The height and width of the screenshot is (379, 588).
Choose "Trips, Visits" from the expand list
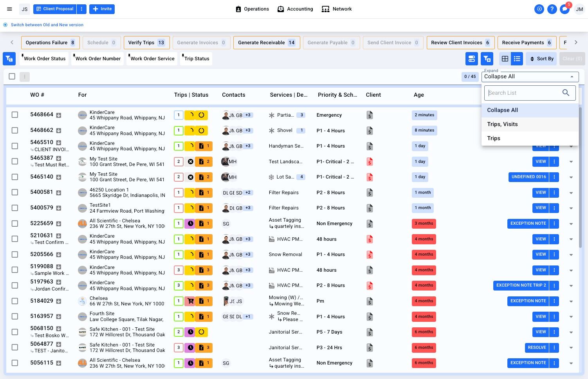(x=502, y=124)
